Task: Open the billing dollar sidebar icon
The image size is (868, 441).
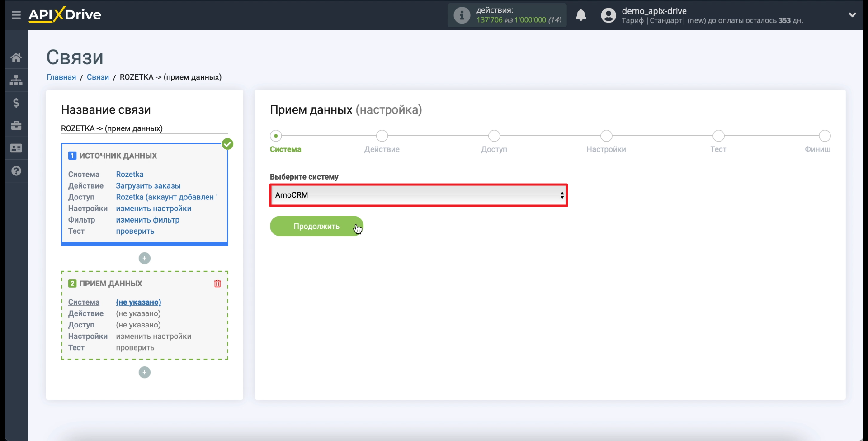Action: coord(16,103)
